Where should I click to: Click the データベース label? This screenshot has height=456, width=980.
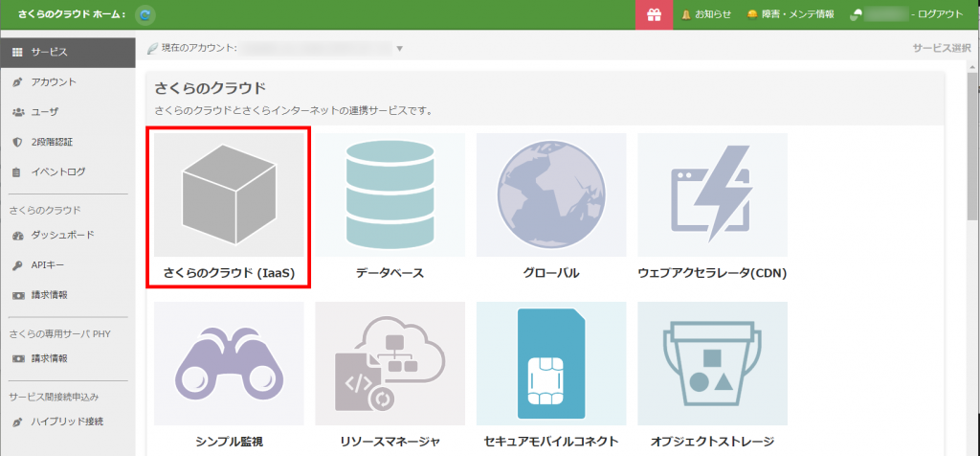tap(390, 273)
